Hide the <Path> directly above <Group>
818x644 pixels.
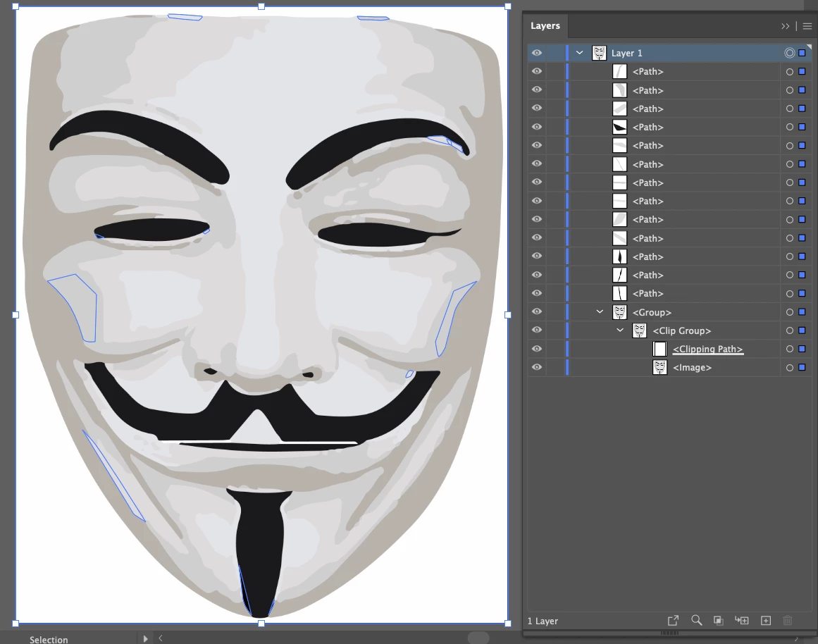click(537, 293)
